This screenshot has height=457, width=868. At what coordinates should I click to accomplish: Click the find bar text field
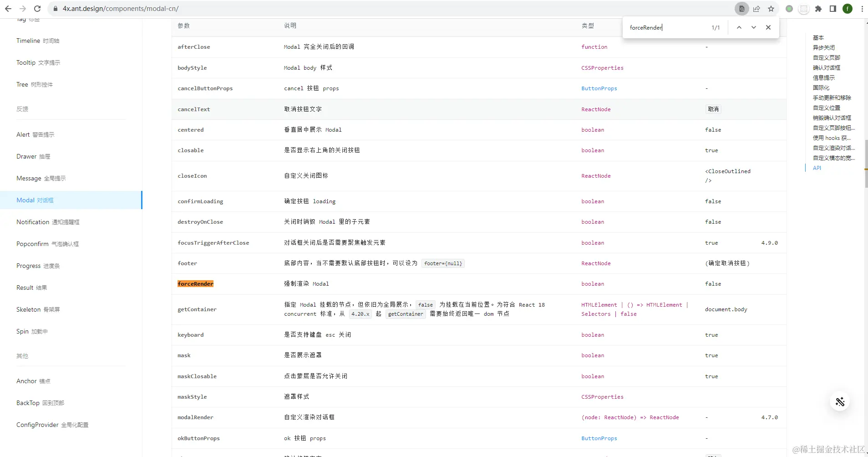(667, 27)
